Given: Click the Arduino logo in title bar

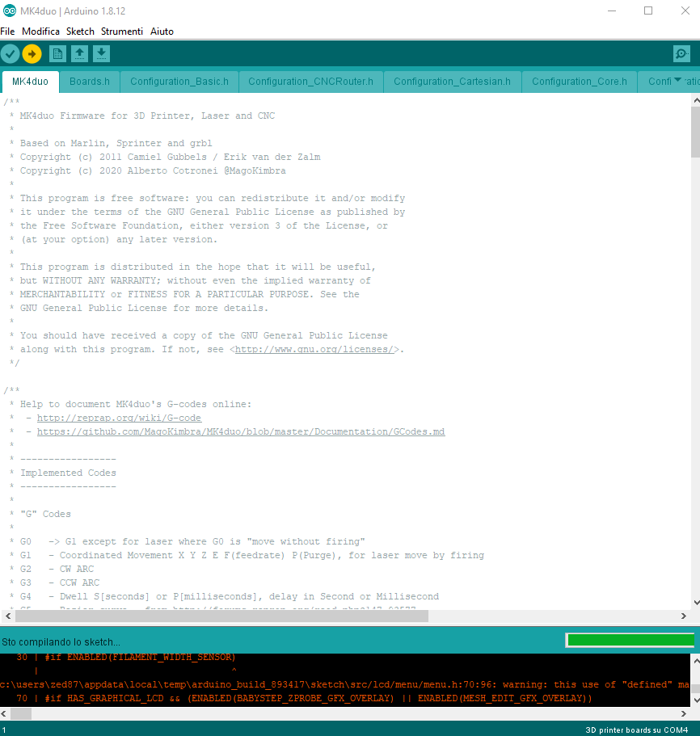Looking at the screenshot, I should (x=10, y=11).
